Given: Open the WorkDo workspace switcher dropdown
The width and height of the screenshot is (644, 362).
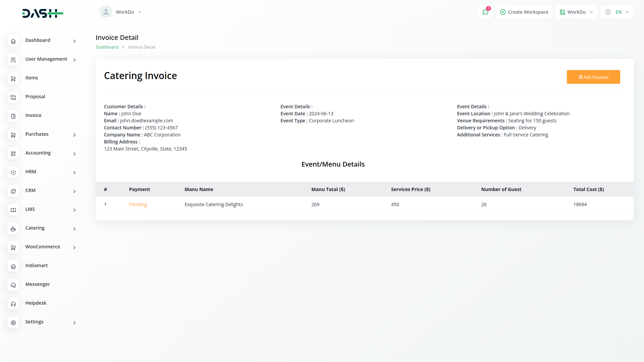Looking at the screenshot, I should point(576,12).
